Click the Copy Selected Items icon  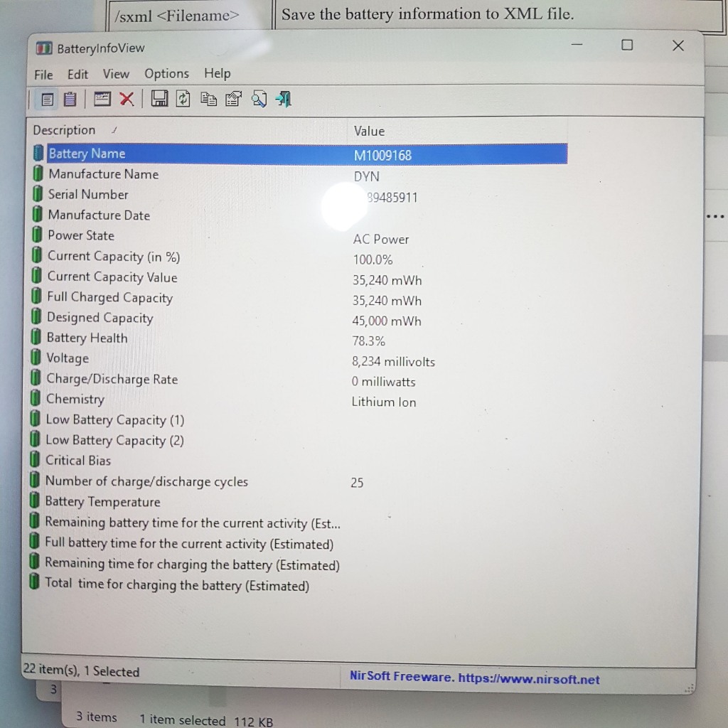[208, 100]
